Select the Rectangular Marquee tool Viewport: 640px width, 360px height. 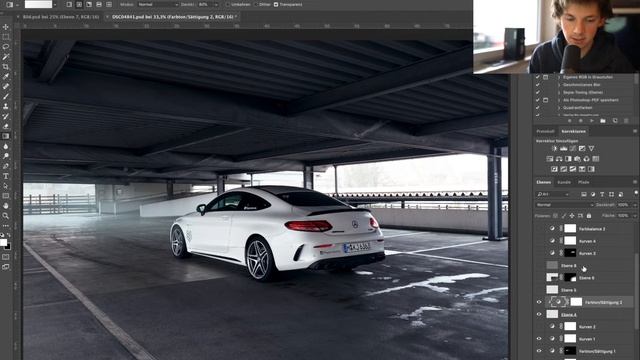click(x=6, y=37)
